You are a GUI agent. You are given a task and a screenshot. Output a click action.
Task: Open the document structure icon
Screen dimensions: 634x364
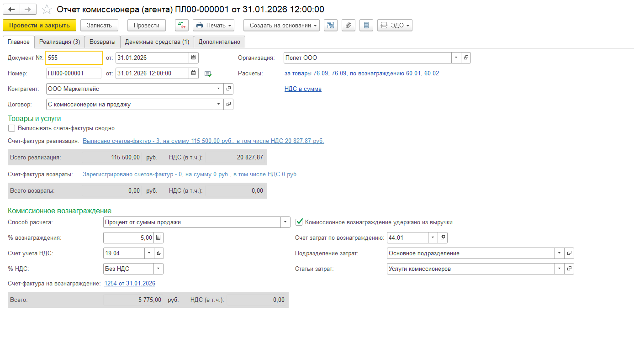coord(331,25)
